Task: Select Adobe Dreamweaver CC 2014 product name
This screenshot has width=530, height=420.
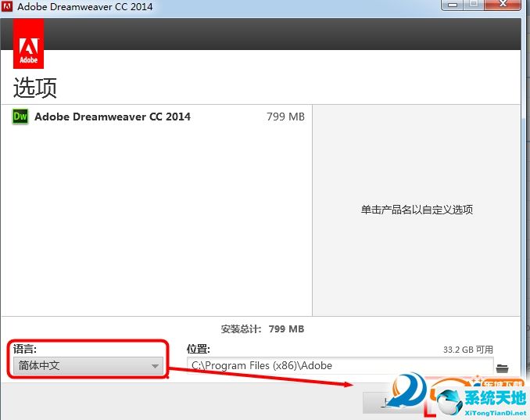Action: (113, 117)
